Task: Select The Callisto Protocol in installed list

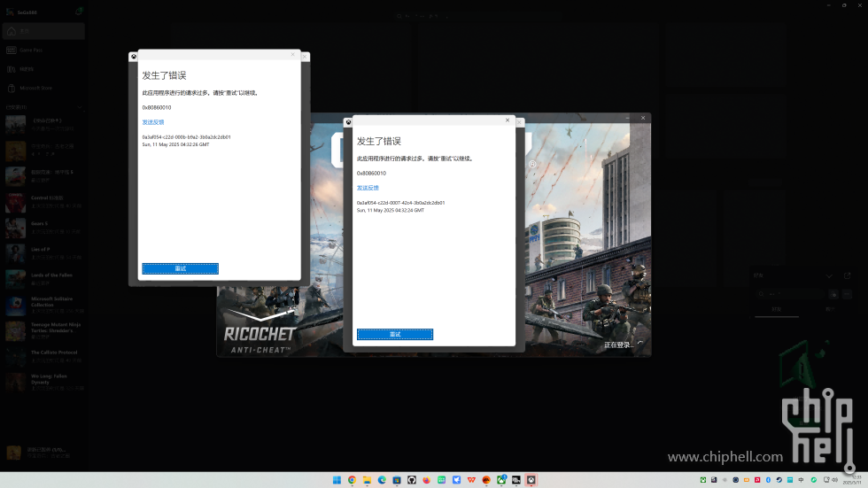Action: 43,356
